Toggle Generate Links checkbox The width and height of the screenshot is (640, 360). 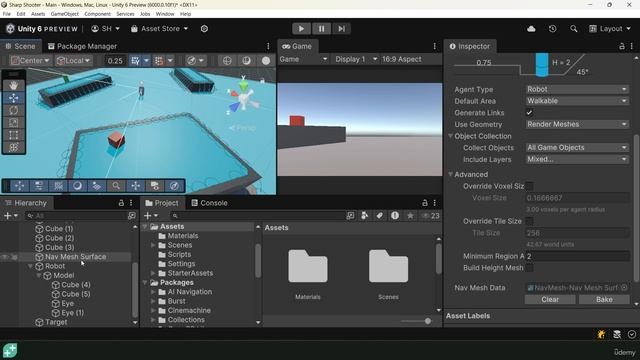(x=529, y=113)
